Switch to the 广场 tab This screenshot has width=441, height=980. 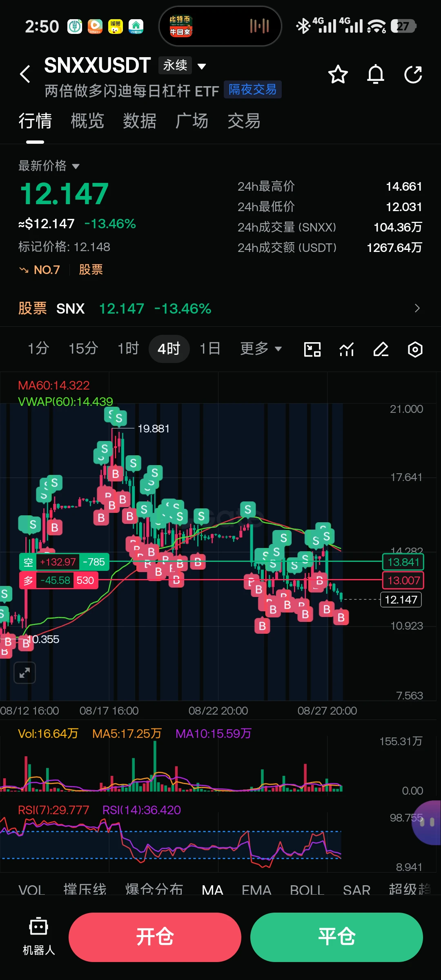pyautogui.click(x=192, y=121)
